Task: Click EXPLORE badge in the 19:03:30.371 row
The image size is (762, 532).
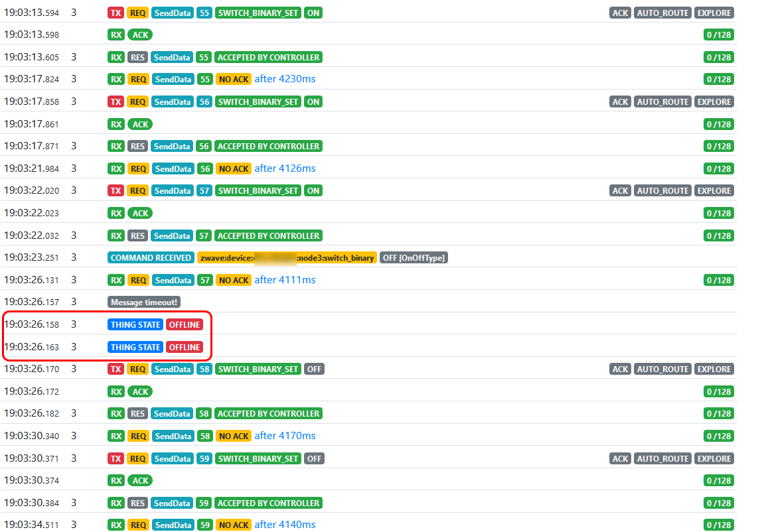Action: [714, 458]
